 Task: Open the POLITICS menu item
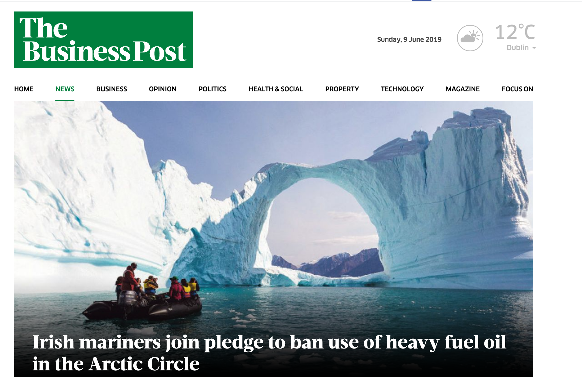point(213,89)
